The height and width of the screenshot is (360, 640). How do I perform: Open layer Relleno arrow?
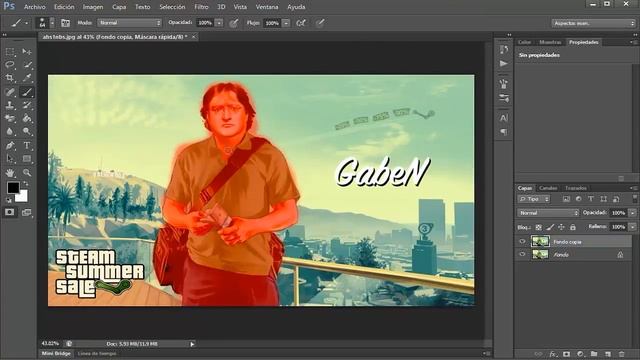(633, 227)
